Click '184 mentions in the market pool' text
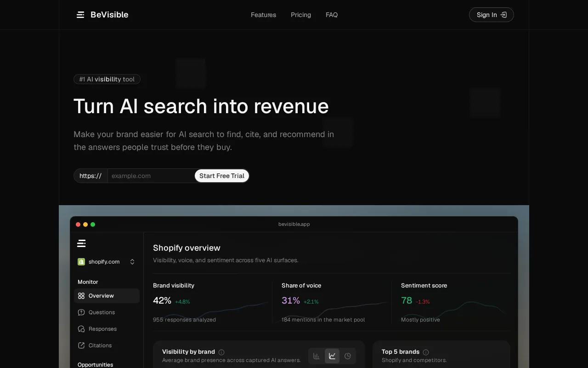588x368 pixels. 323,320
